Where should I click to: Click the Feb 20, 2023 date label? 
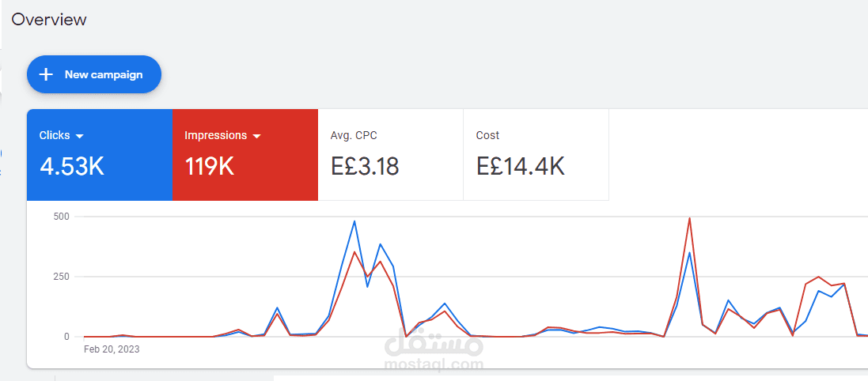pyautogui.click(x=112, y=348)
